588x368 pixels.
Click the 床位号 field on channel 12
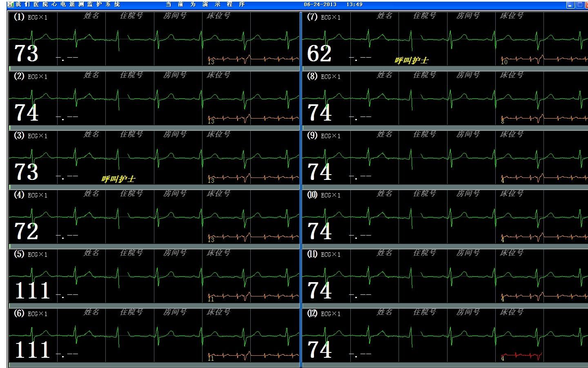coord(512,312)
